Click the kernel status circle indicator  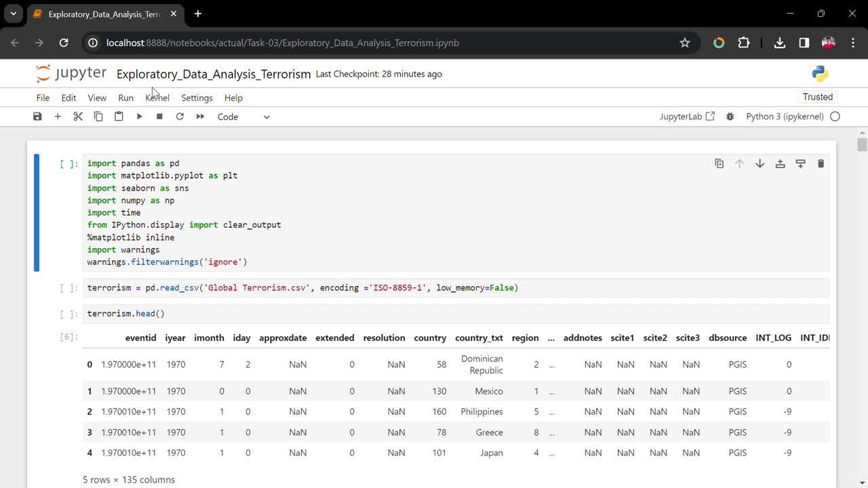pyautogui.click(x=835, y=117)
